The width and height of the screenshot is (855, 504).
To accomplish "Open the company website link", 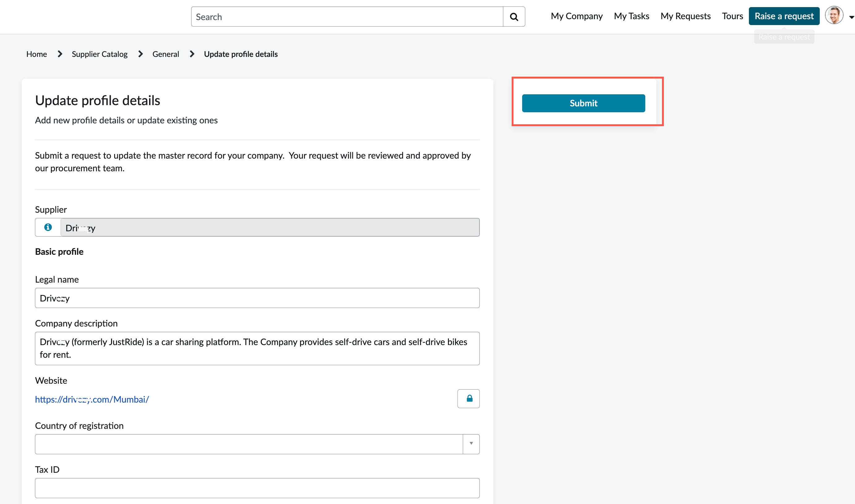I will coord(92,399).
